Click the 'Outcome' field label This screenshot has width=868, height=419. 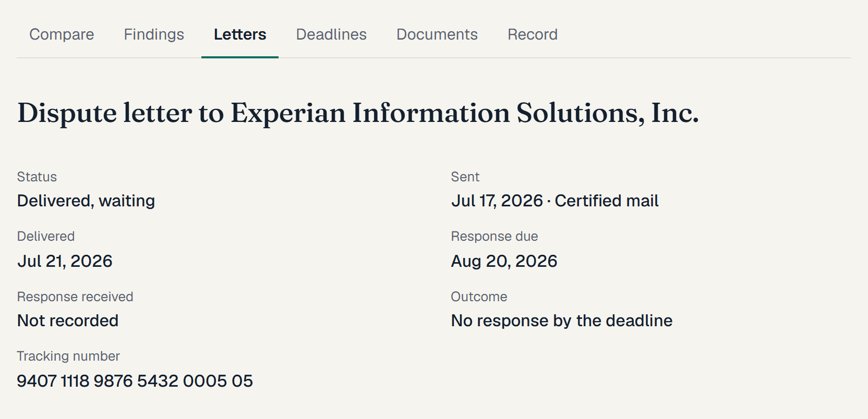tap(479, 297)
